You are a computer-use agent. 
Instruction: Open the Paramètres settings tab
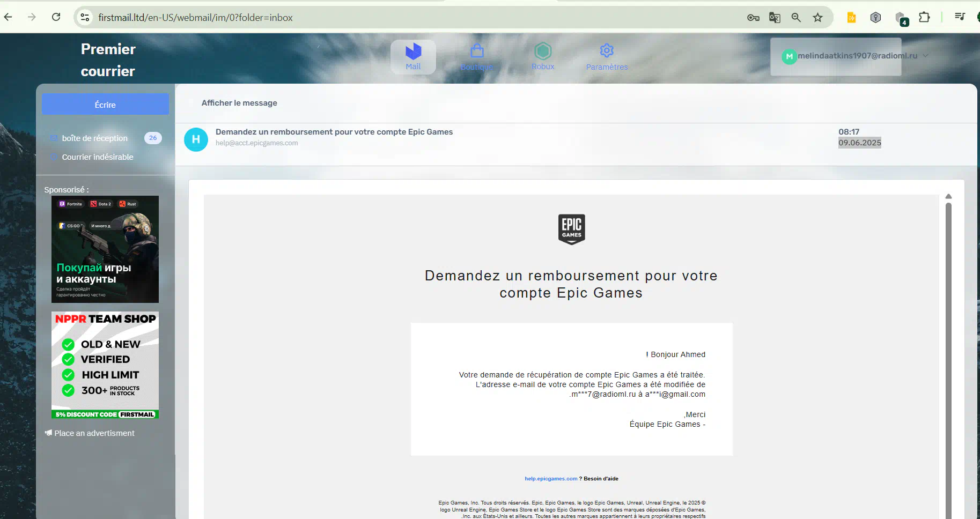(607, 57)
